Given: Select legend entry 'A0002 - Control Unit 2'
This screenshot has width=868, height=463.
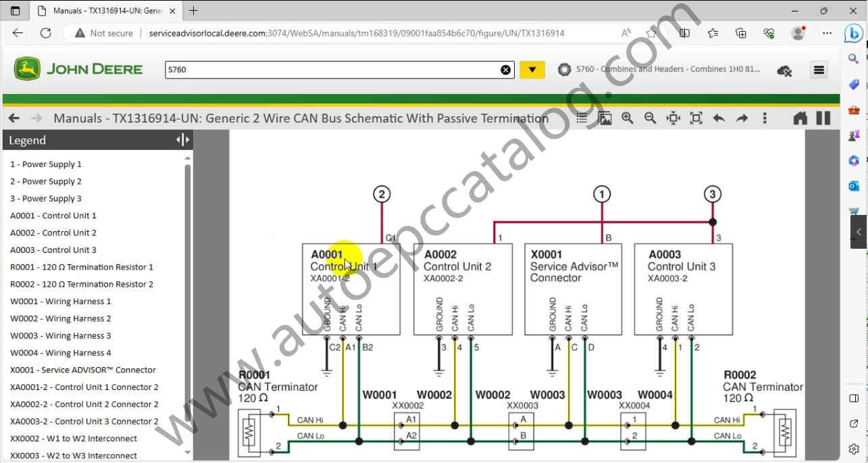Looking at the screenshot, I should click(x=53, y=233).
